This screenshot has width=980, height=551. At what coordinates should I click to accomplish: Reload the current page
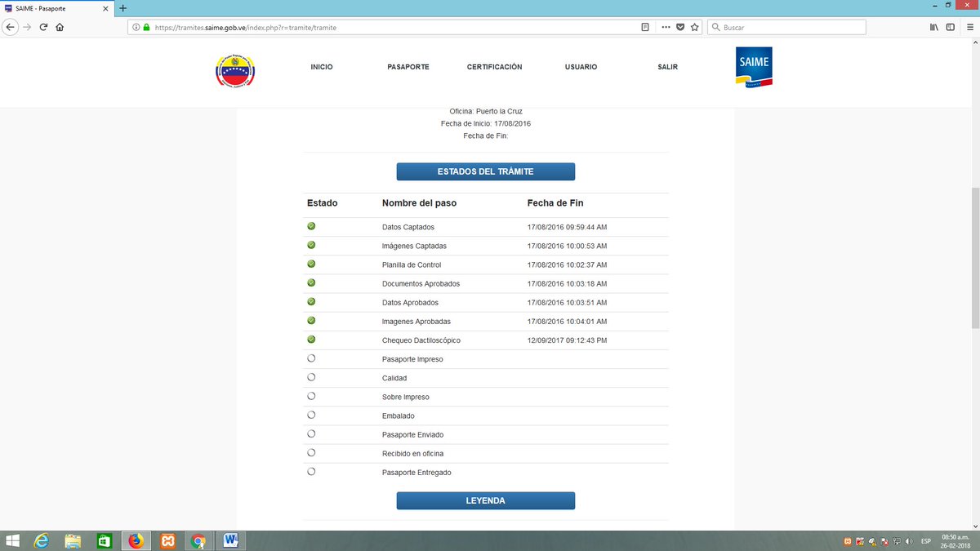pos(43,27)
